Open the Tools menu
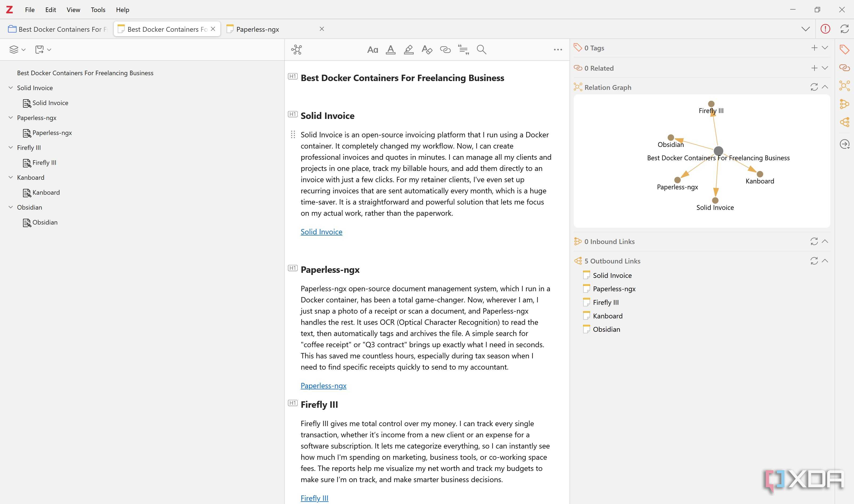The width and height of the screenshot is (854, 504). [98, 10]
